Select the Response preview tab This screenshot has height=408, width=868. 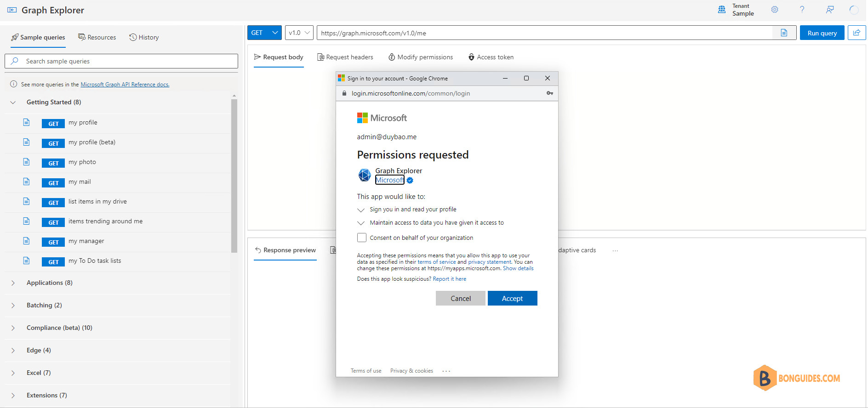click(x=285, y=250)
